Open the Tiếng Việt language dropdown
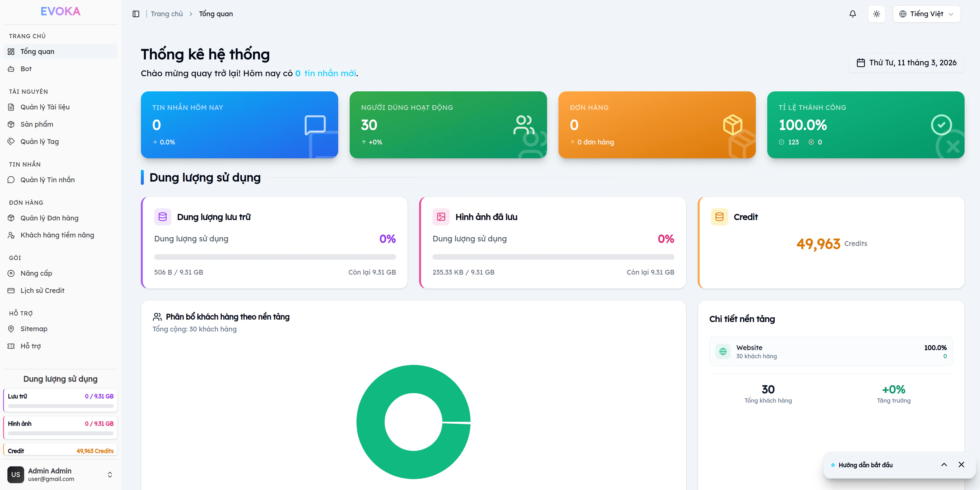 927,14
